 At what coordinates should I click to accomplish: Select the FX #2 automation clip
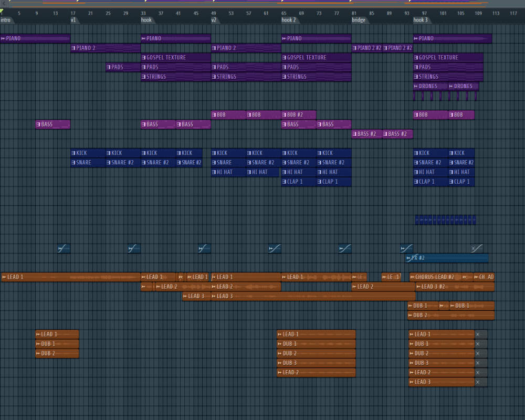(x=447, y=258)
